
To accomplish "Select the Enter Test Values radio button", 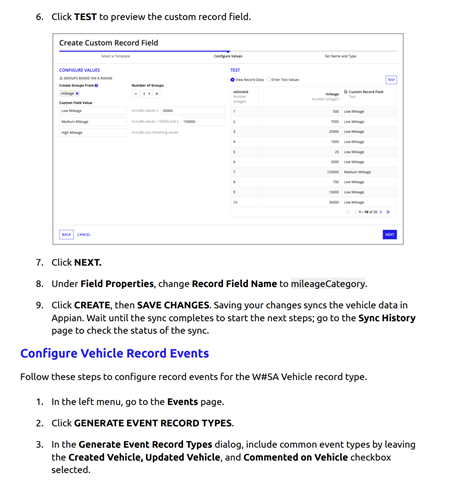I will (268, 80).
